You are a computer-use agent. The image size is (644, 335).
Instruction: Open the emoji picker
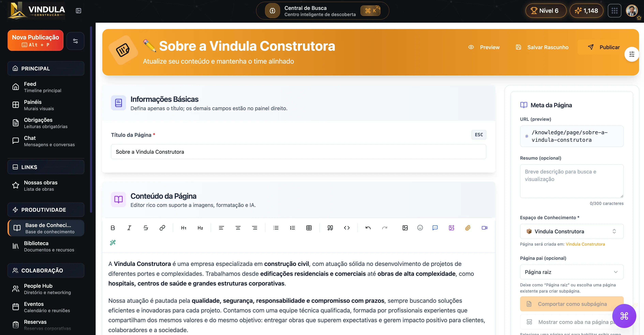click(x=420, y=228)
